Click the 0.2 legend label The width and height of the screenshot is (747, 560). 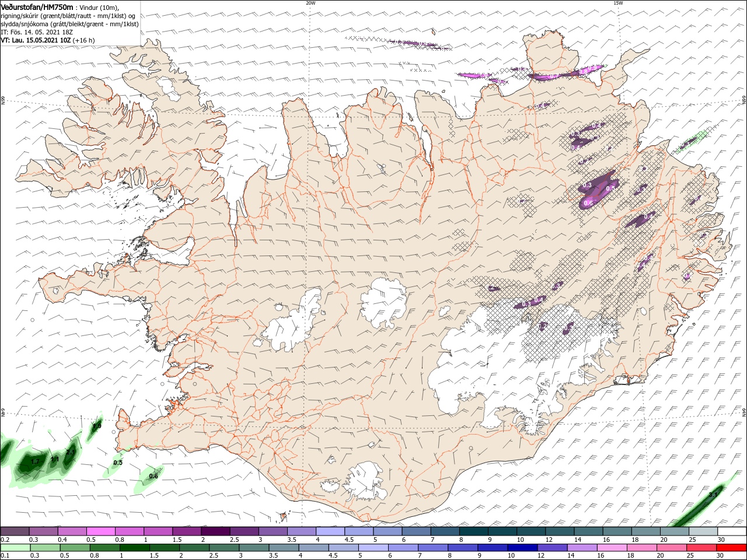pos(5,540)
